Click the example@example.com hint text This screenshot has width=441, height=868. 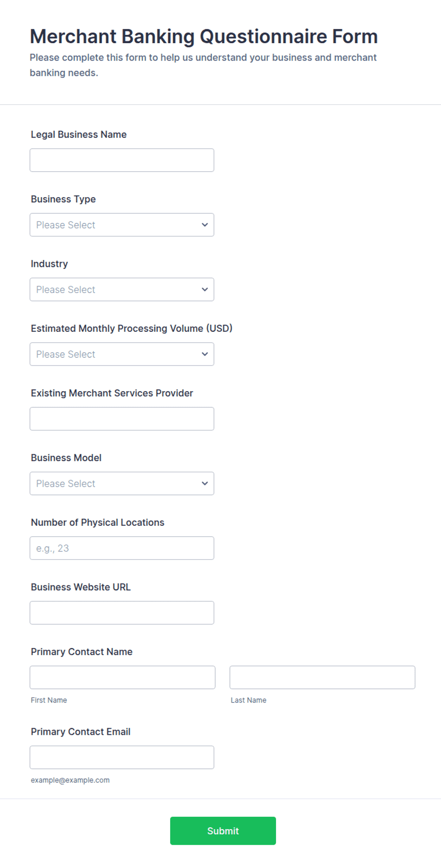(70, 780)
